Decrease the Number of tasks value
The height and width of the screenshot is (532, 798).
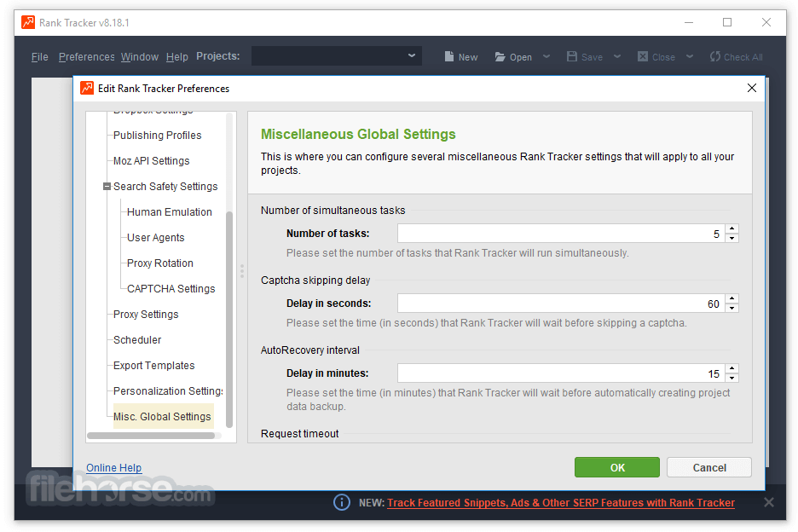tap(731, 238)
